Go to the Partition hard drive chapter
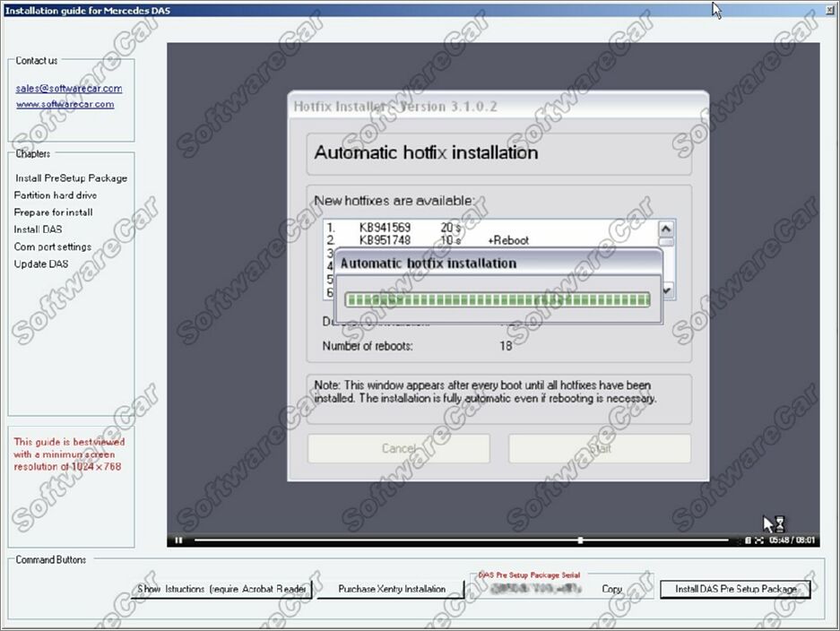The image size is (840, 631). click(x=56, y=195)
